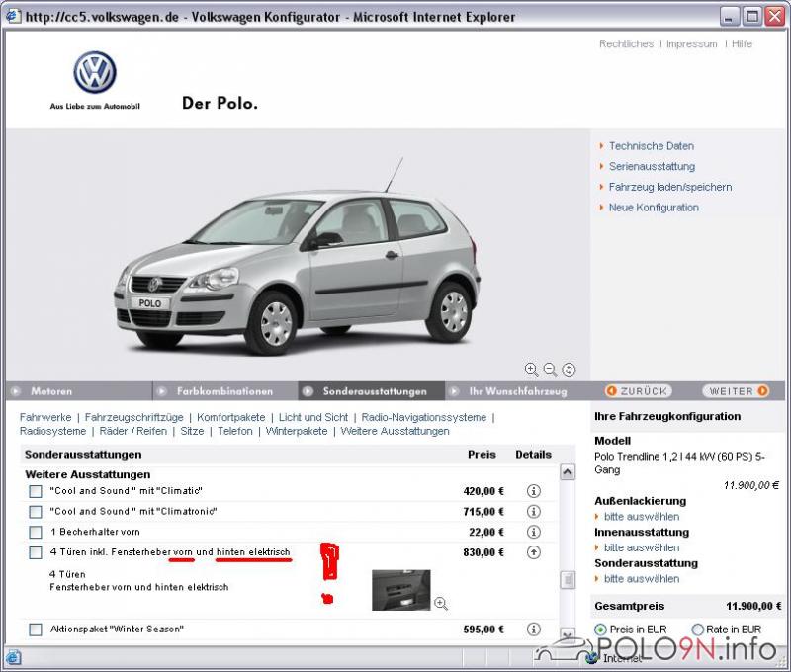
Task: Collapse details of 4 Türen option
Action: click(533, 552)
